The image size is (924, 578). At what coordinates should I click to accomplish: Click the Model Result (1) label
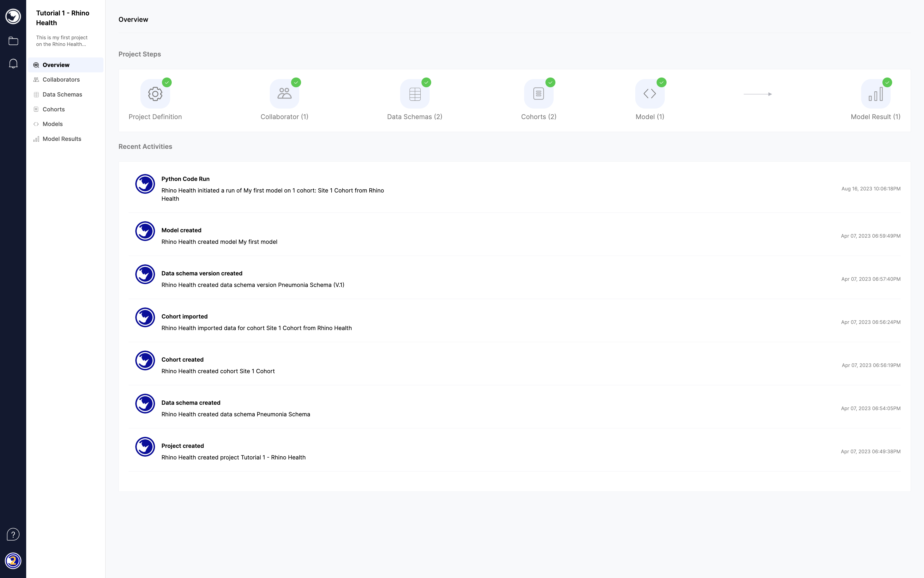(876, 117)
